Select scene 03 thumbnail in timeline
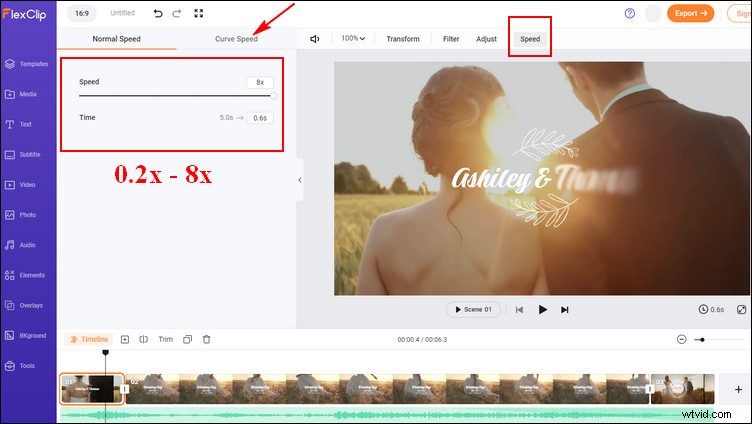This screenshot has width=752, height=424. [x=682, y=389]
